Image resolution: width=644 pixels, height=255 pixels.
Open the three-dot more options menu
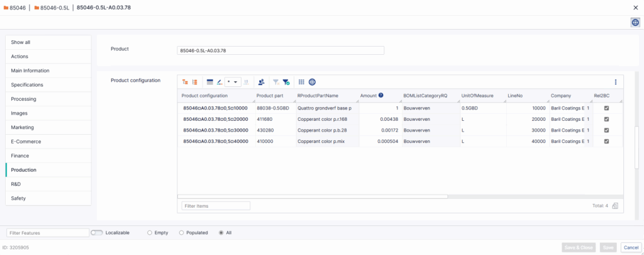tap(615, 82)
